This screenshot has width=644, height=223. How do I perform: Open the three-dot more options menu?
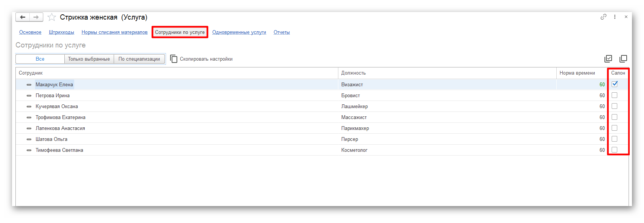[x=615, y=17]
